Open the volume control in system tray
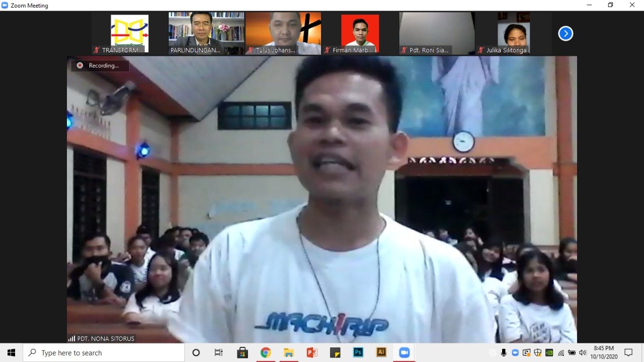 click(x=583, y=352)
